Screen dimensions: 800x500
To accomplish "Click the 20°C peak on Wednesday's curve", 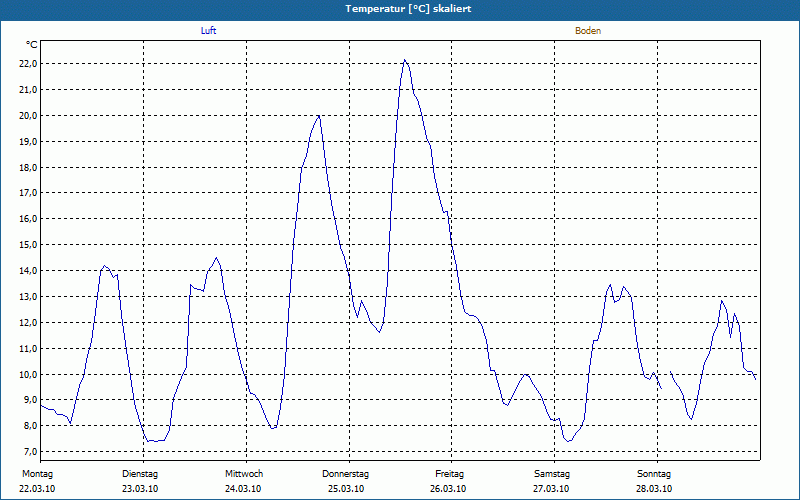I will (318, 116).
